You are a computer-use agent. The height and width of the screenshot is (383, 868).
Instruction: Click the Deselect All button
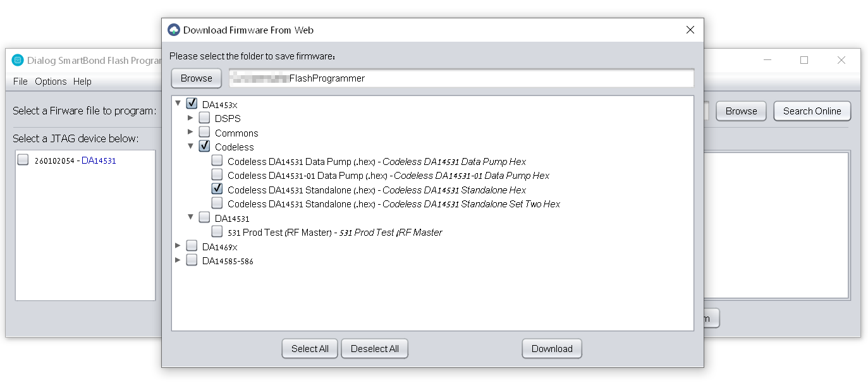(375, 349)
